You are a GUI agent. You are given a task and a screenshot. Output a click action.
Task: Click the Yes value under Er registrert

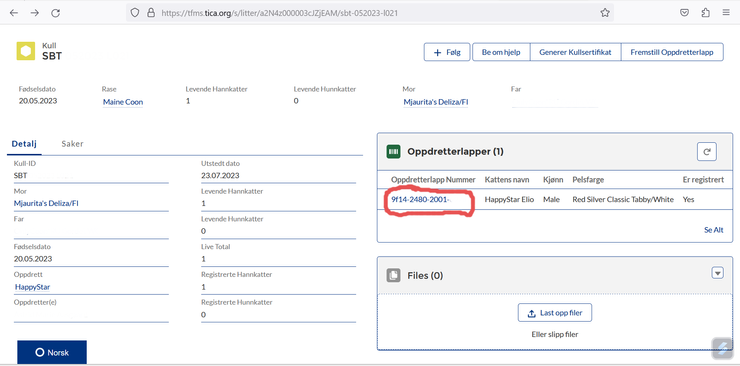point(688,200)
